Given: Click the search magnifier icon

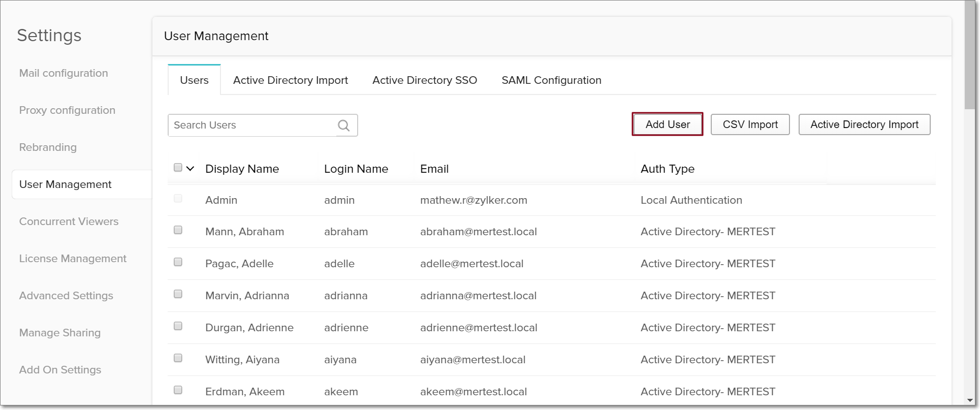Looking at the screenshot, I should (x=344, y=125).
